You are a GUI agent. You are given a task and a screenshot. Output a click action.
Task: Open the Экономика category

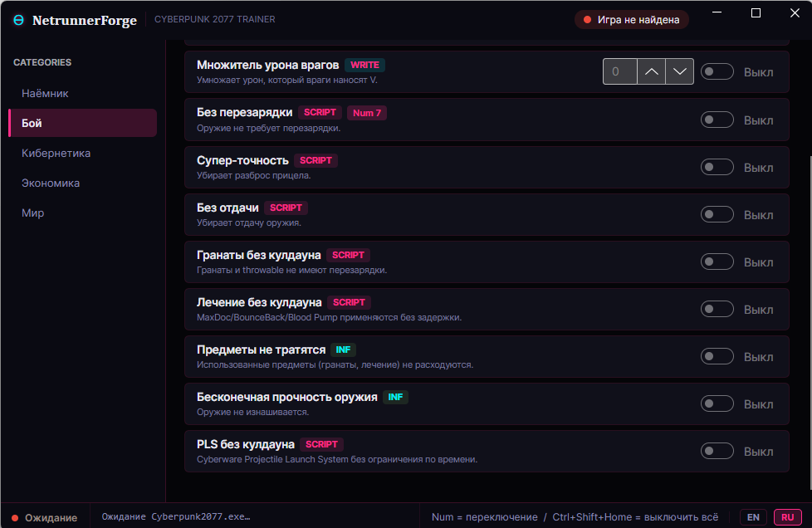83,183
